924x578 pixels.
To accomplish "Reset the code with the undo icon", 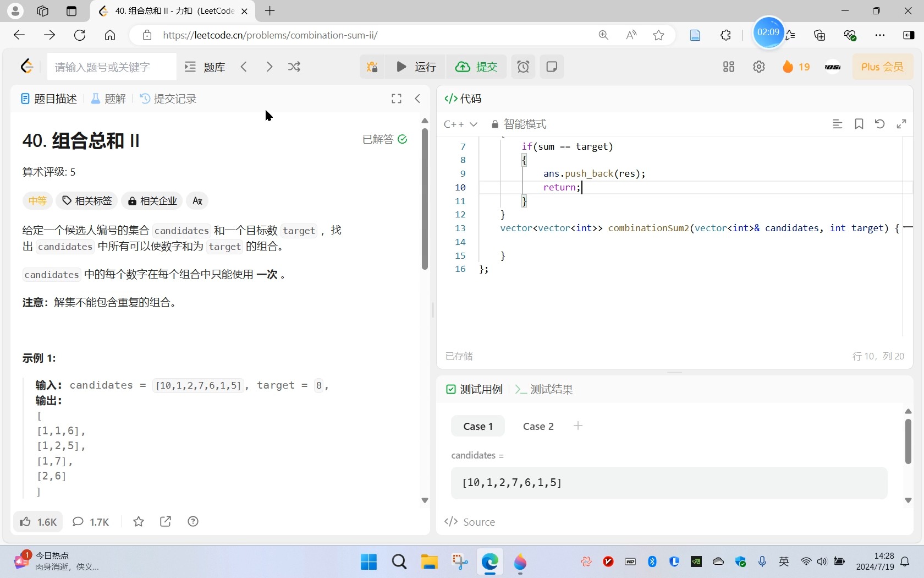I will coord(880,124).
